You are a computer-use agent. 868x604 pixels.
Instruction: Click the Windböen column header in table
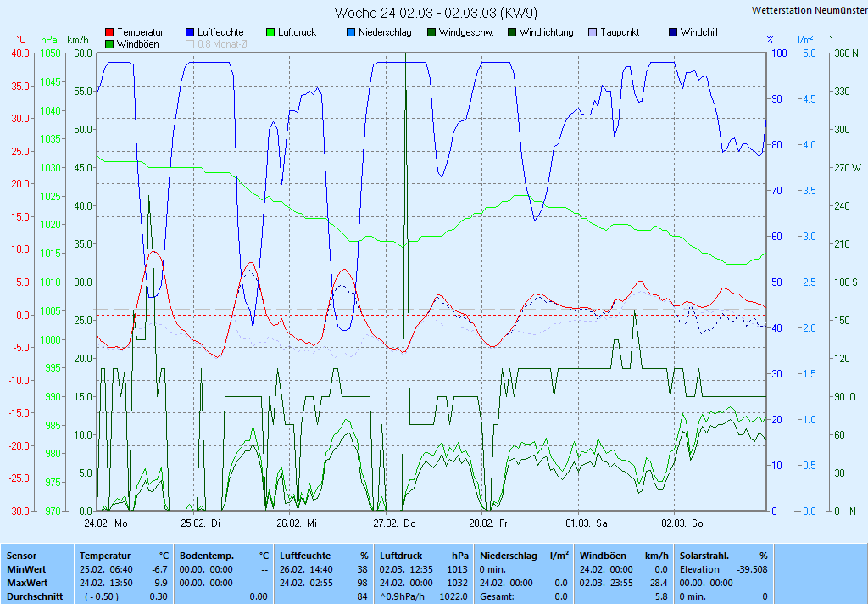pos(603,556)
